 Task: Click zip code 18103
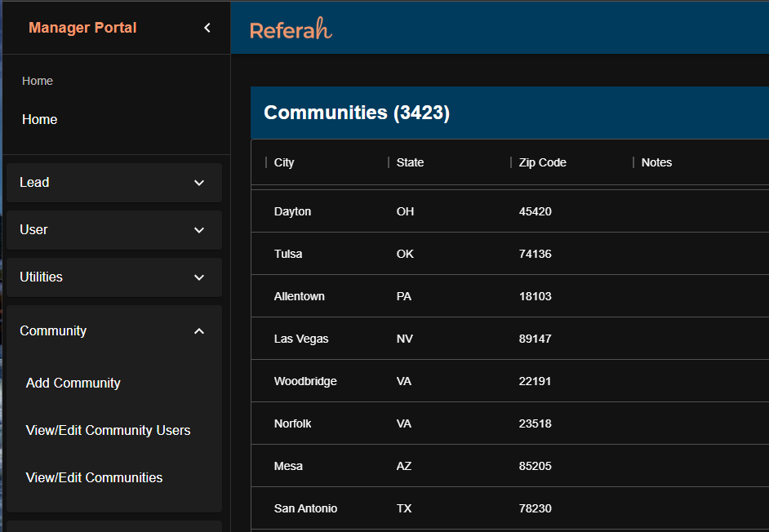tap(535, 296)
